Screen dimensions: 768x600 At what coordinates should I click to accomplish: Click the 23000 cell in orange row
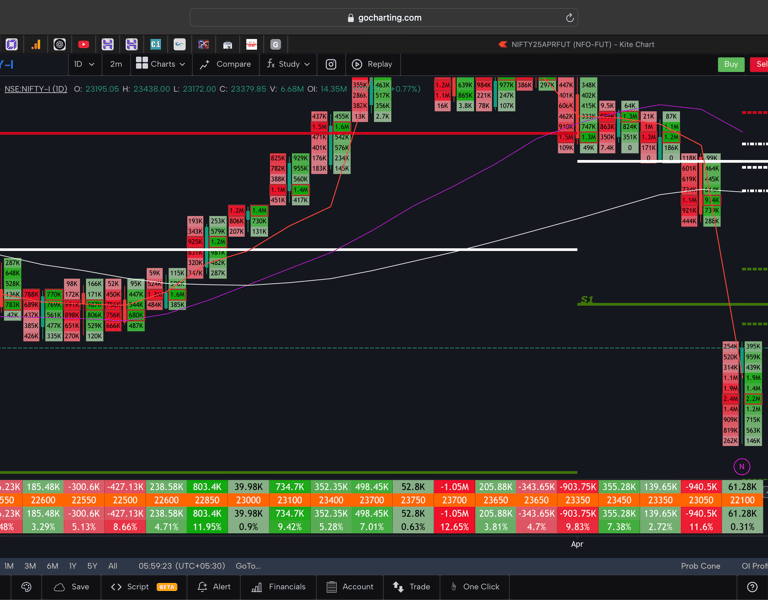point(248,500)
